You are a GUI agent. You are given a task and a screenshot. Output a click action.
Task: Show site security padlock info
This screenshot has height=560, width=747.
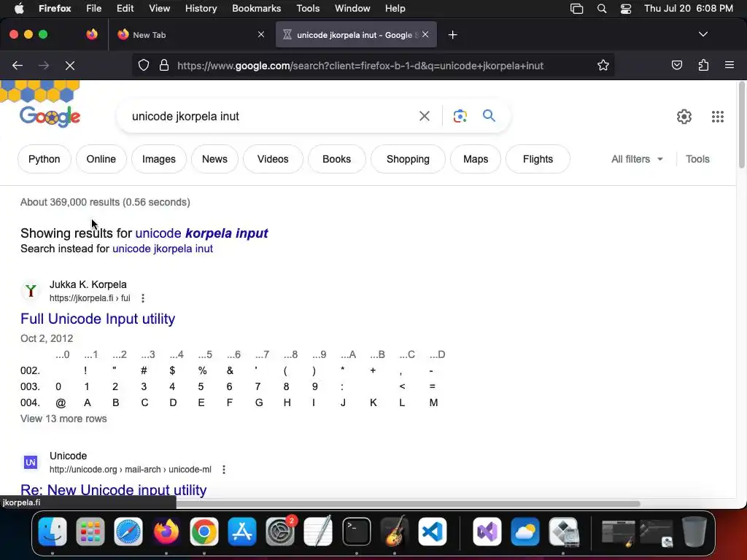tap(164, 65)
